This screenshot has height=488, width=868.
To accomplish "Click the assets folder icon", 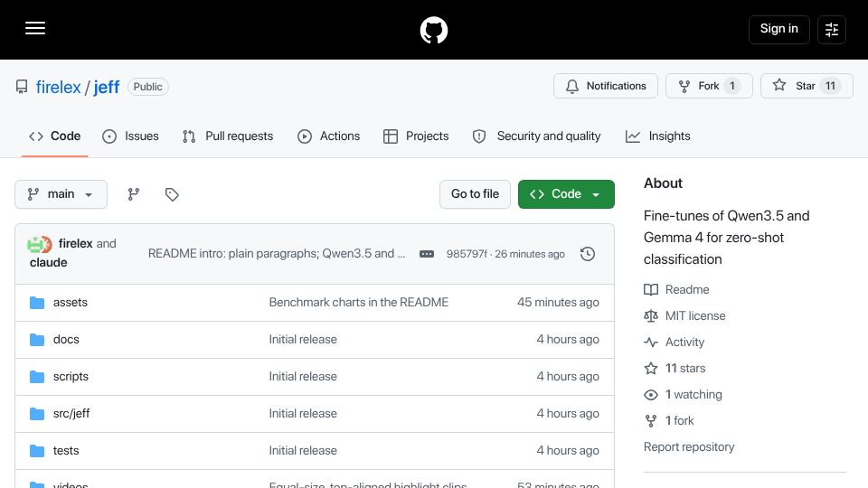I will click(x=37, y=303).
